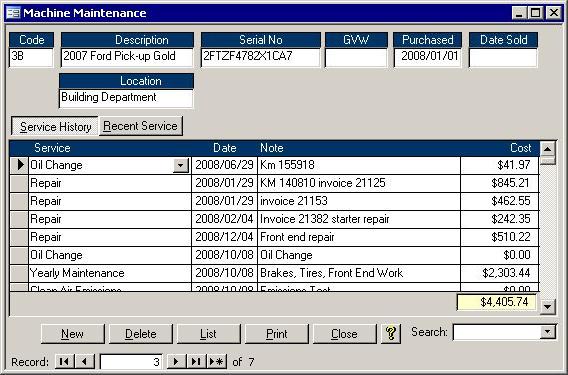Create new record with asterisk arrow
Image resolution: width=568 pixels, height=375 pixels.
(217, 362)
